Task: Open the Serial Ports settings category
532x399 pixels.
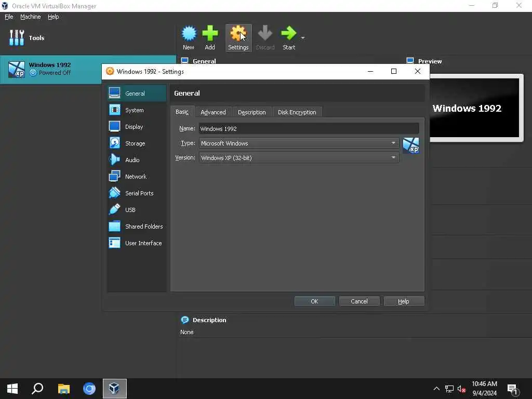Action: [137, 193]
